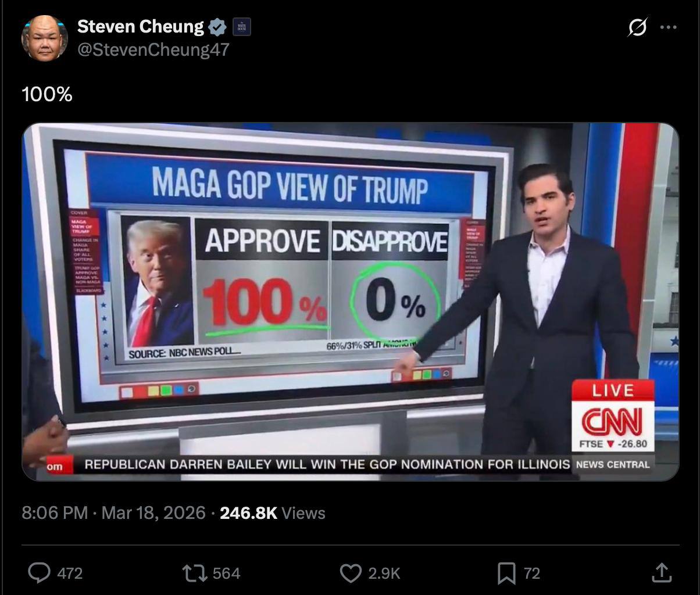Open the share upload arrow icon
This screenshot has width=700, height=595.
click(x=662, y=573)
